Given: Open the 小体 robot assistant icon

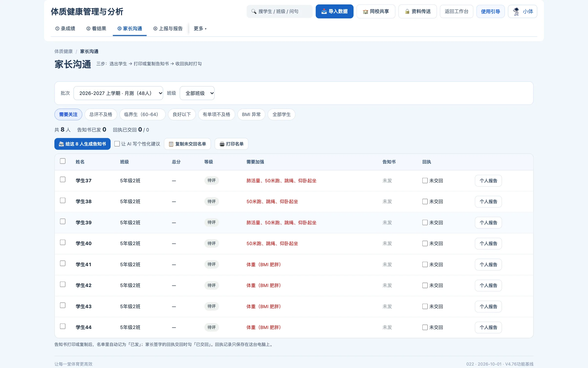Looking at the screenshot, I should (516, 12).
